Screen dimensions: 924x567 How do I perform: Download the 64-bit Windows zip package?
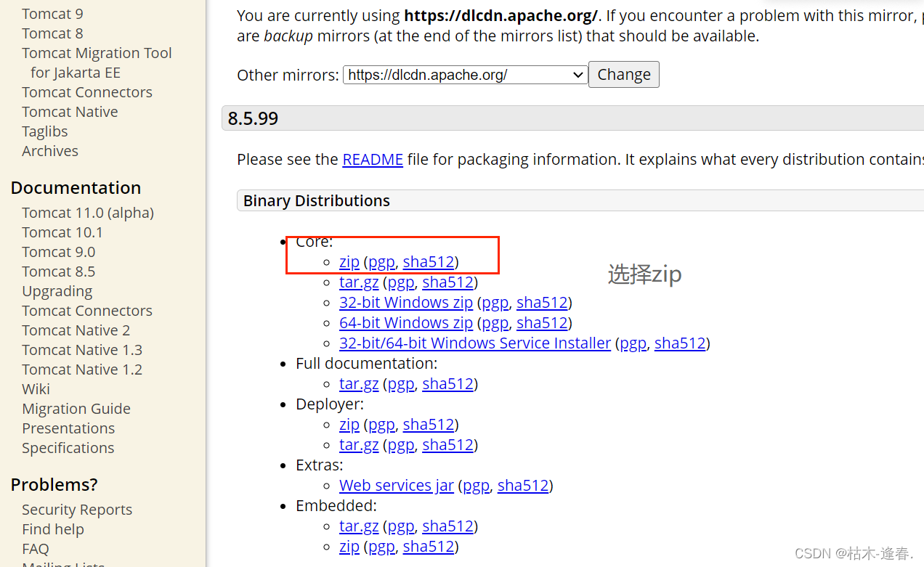click(x=405, y=322)
